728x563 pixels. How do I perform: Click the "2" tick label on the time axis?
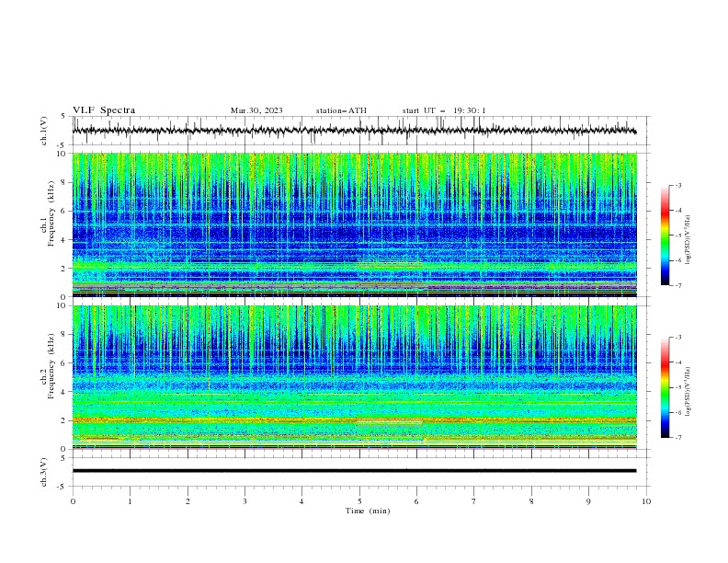[188, 501]
